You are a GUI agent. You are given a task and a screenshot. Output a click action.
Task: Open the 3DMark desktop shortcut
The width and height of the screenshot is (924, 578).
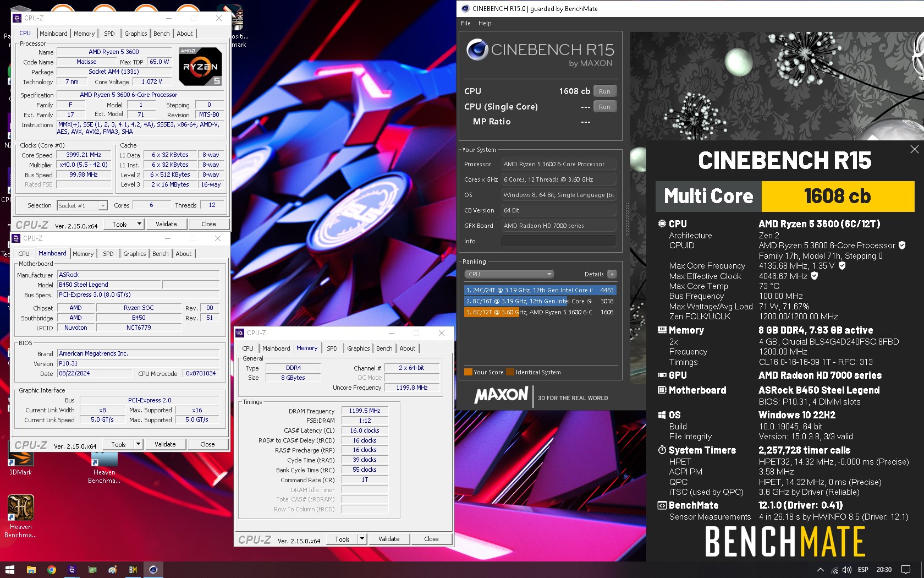(20, 462)
